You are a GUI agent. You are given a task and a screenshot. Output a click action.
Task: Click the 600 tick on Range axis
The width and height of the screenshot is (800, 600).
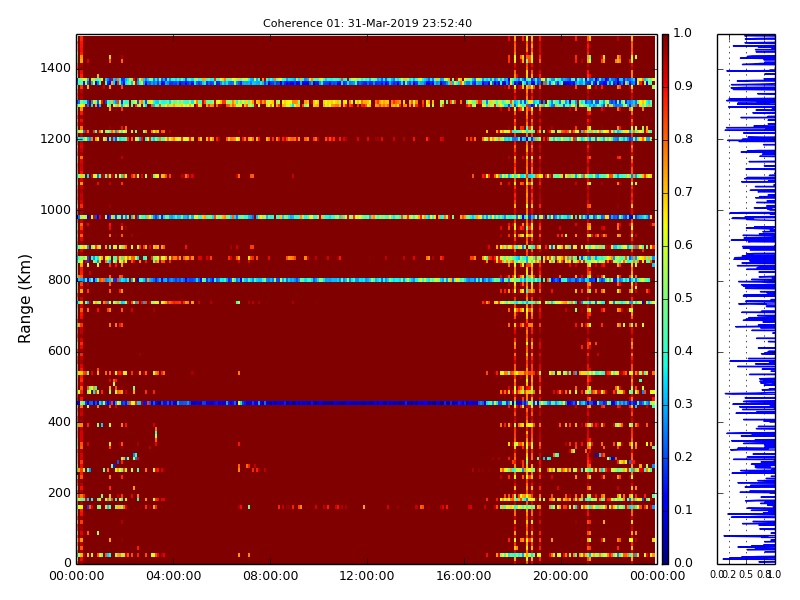[x=59, y=352]
